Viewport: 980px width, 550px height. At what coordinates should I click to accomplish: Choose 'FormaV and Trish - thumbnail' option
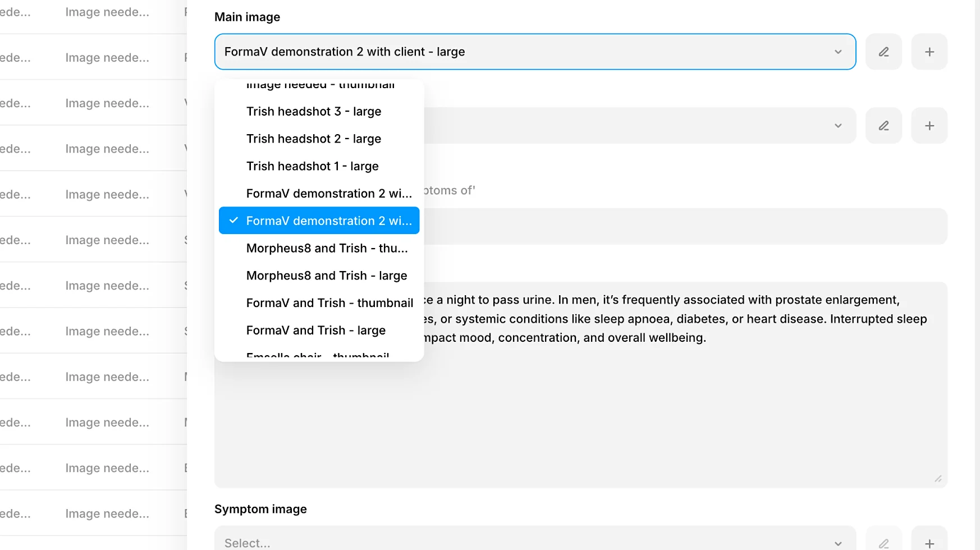coord(329,302)
